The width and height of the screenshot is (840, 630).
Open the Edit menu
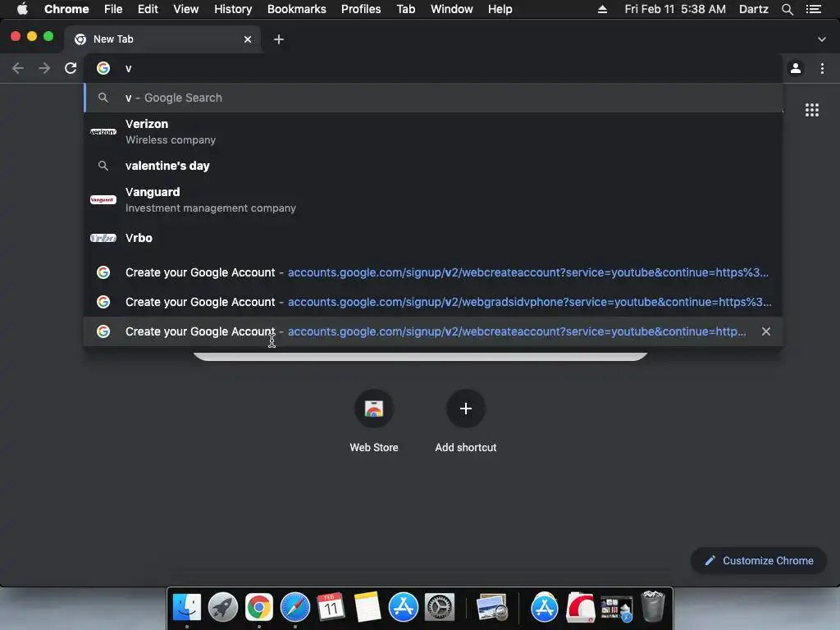148,9
